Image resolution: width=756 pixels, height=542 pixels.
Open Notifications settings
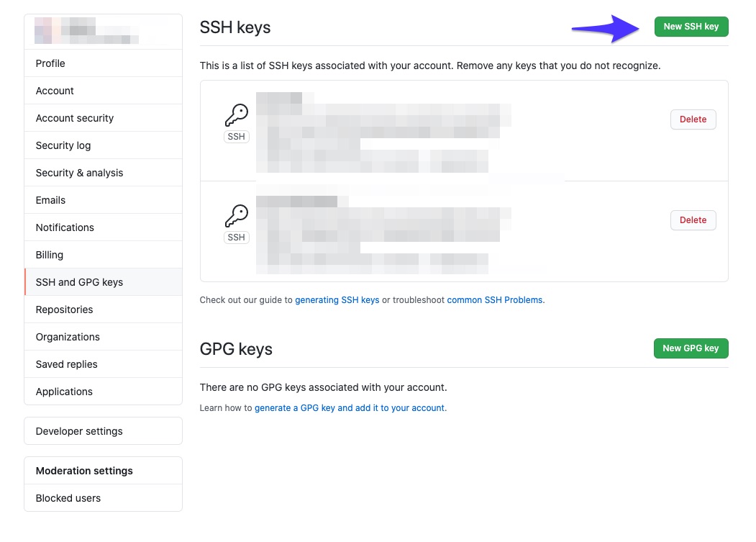(x=64, y=227)
